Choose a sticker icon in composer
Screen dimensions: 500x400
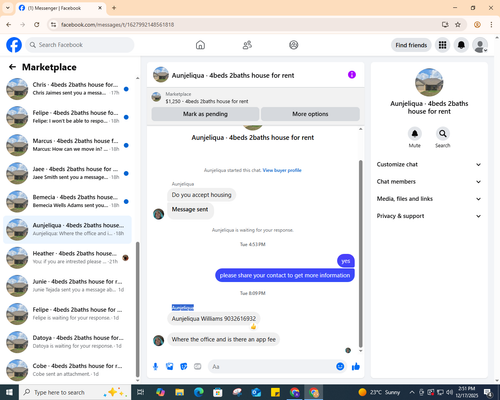tap(184, 367)
